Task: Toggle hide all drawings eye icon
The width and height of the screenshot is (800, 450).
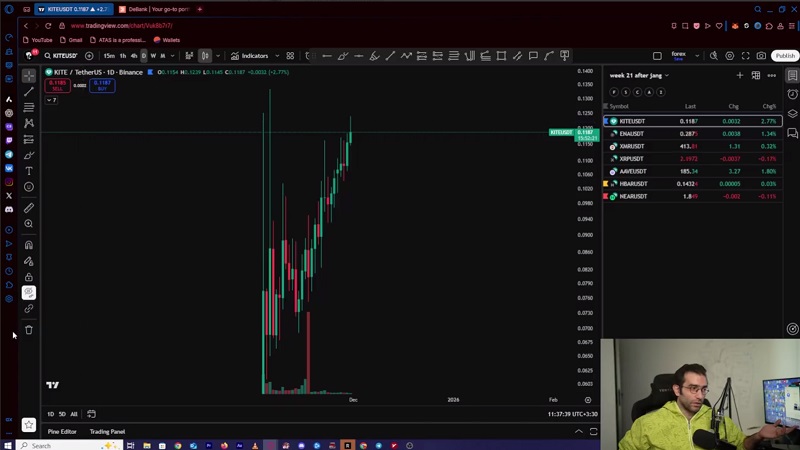Action: 29,293
